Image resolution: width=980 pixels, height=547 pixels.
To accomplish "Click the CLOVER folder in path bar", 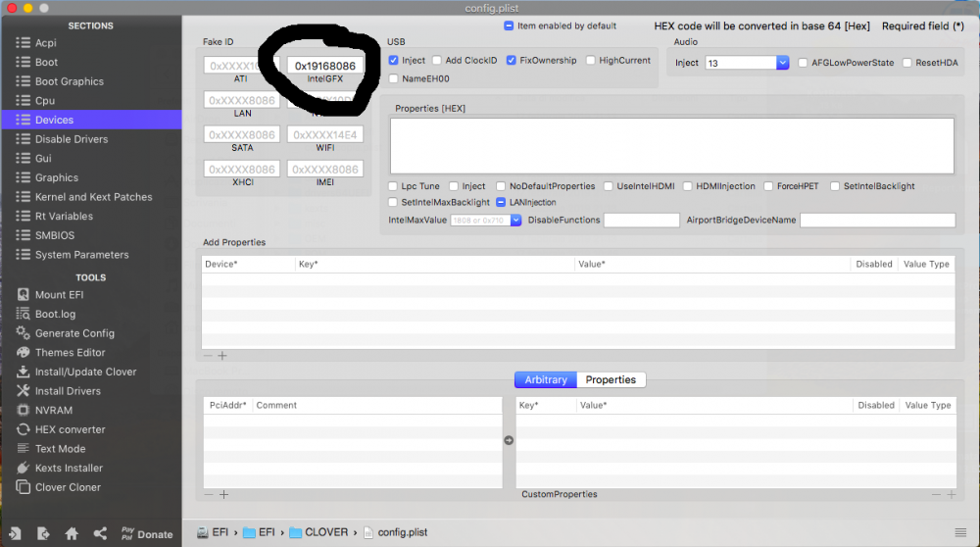I will [318, 532].
